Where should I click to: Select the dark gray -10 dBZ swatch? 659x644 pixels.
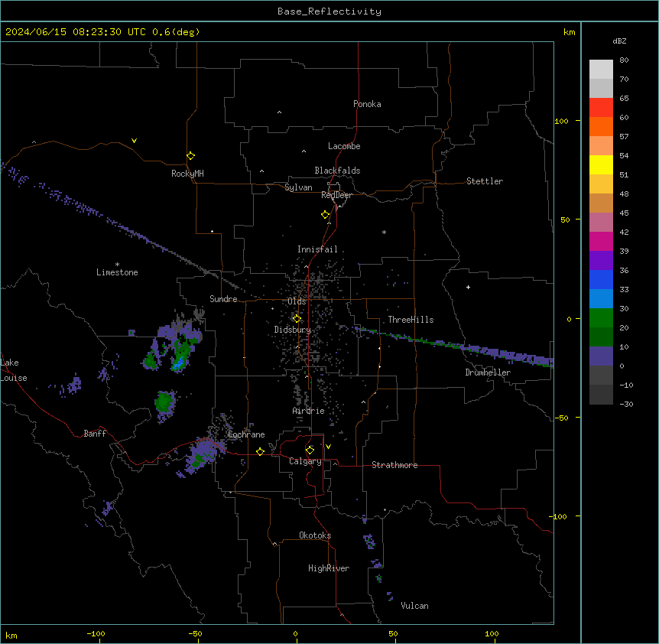(601, 395)
